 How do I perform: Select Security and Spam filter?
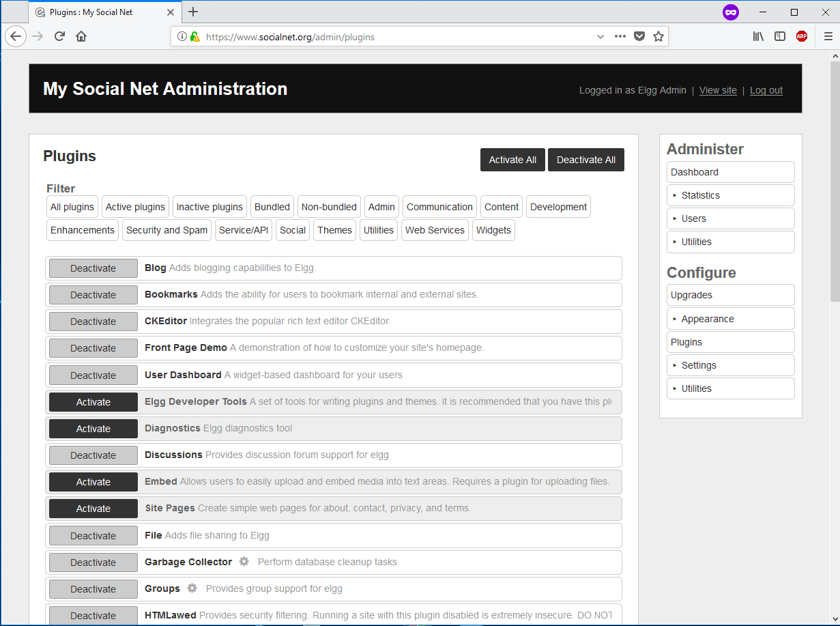pyautogui.click(x=166, y=230)
